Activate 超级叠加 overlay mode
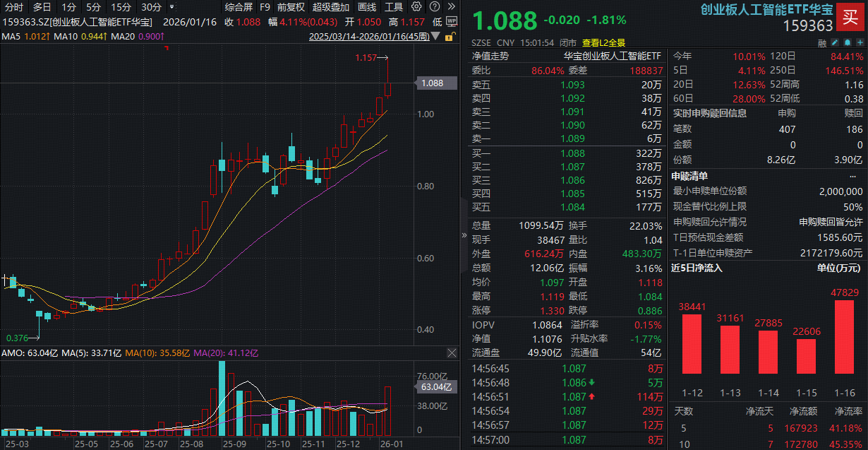This screenshot has width=868, height=450. point(332,6)
